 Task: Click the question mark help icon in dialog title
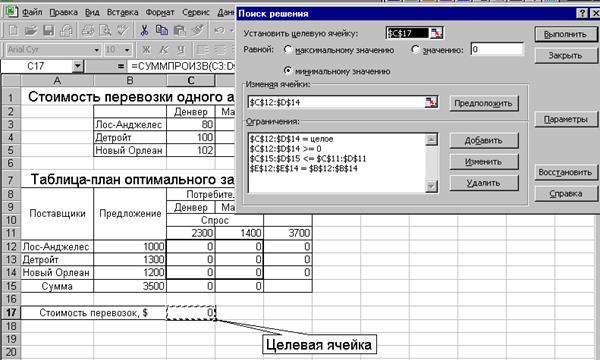(582, 13)
